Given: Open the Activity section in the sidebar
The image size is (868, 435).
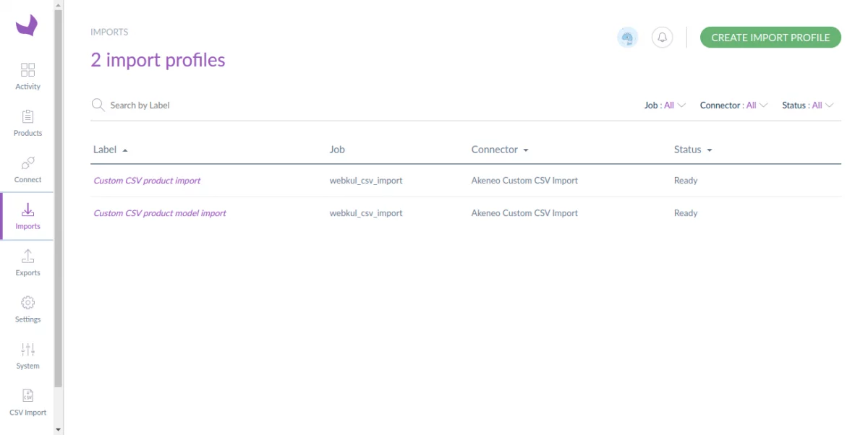Looking at the screenshot, I should (27, 76).
